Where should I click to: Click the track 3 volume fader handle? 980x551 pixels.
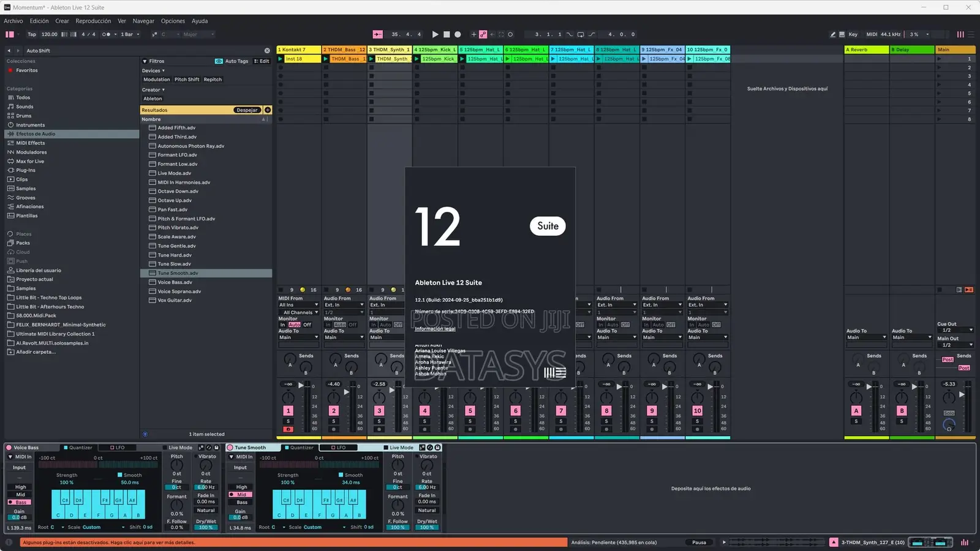coord(392,391)
